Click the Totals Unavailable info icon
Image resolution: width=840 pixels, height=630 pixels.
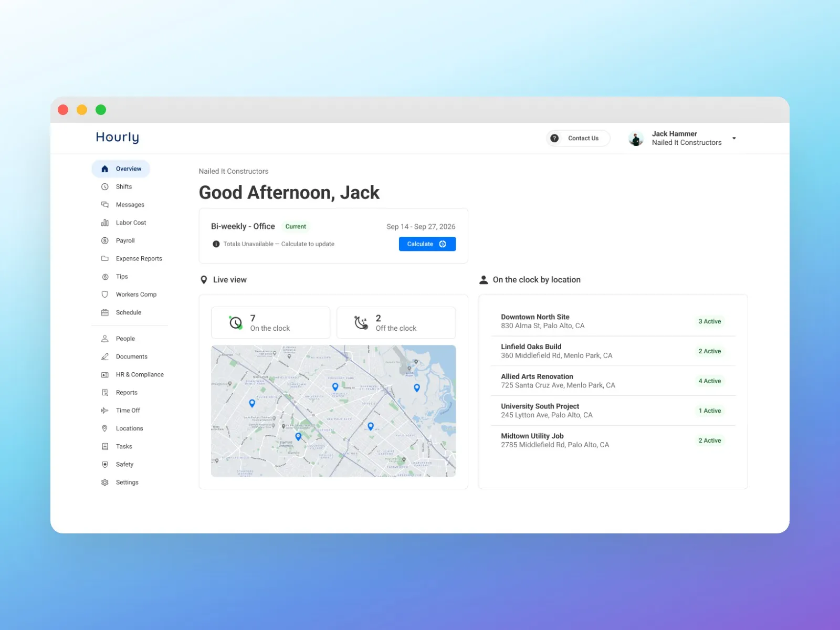coord(216,244)
